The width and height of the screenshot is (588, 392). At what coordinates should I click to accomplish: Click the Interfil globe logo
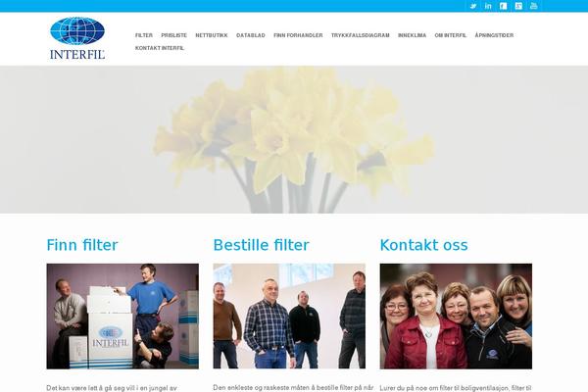77,38
